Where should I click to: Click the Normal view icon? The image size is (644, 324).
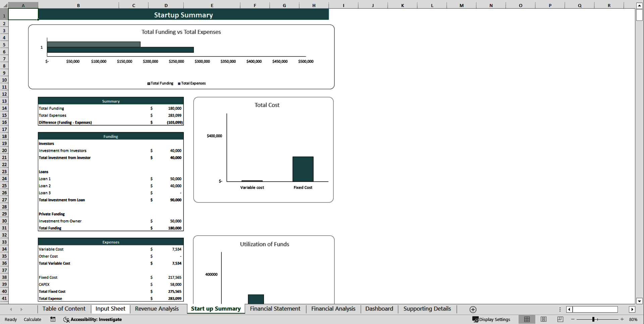[527, 319]
